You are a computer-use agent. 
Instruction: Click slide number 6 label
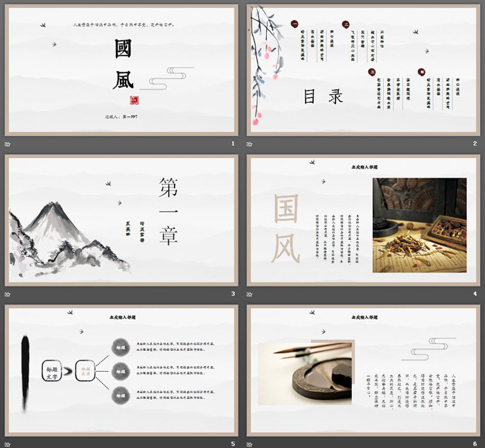tap(475, 444)
